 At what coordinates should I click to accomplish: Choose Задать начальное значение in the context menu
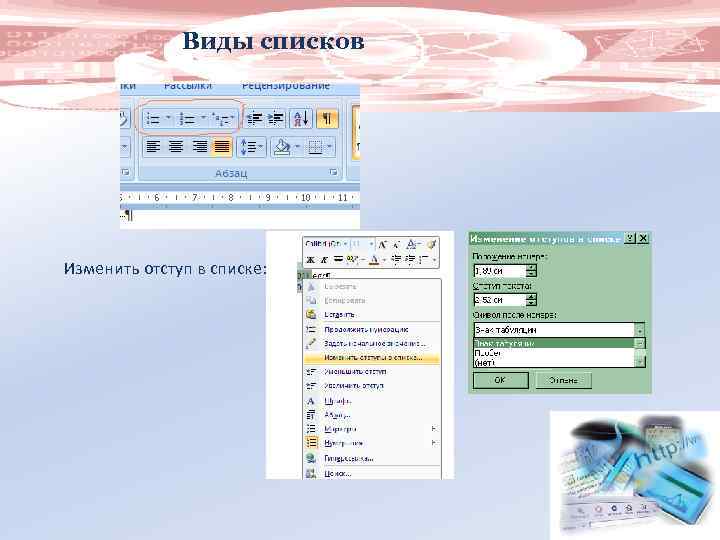(372, 343)
